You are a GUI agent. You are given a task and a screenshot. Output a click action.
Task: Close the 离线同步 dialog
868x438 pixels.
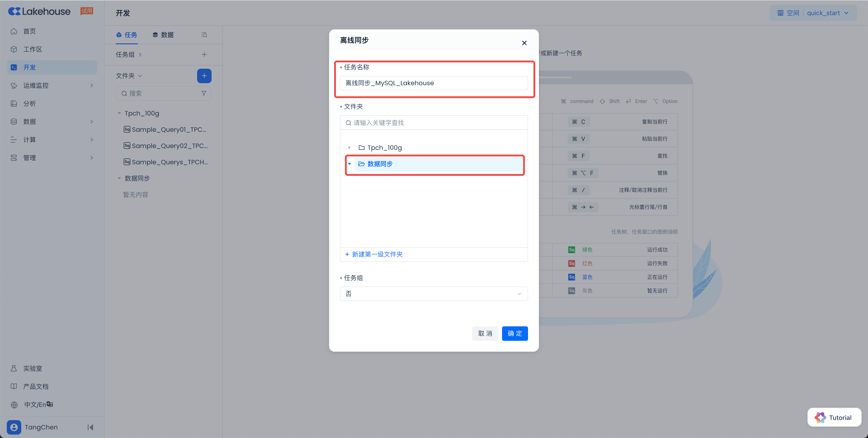tap(524, 43)
